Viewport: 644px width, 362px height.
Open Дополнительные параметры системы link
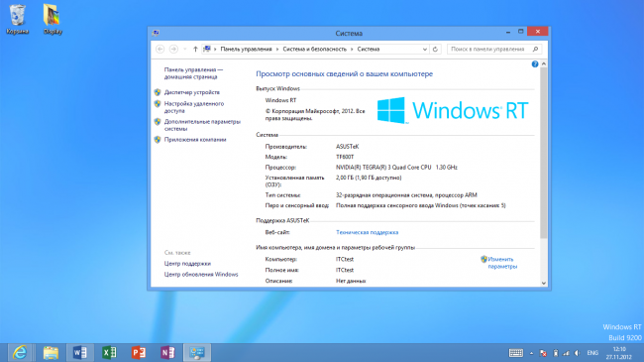click(x=202, y=125)
